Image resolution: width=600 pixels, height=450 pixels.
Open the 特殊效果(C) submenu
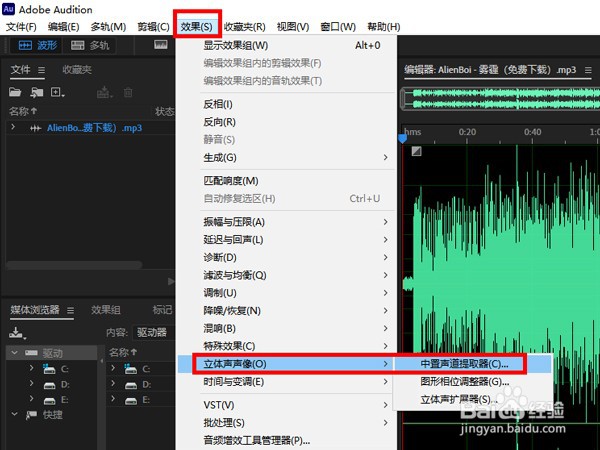tap(286, 346)
